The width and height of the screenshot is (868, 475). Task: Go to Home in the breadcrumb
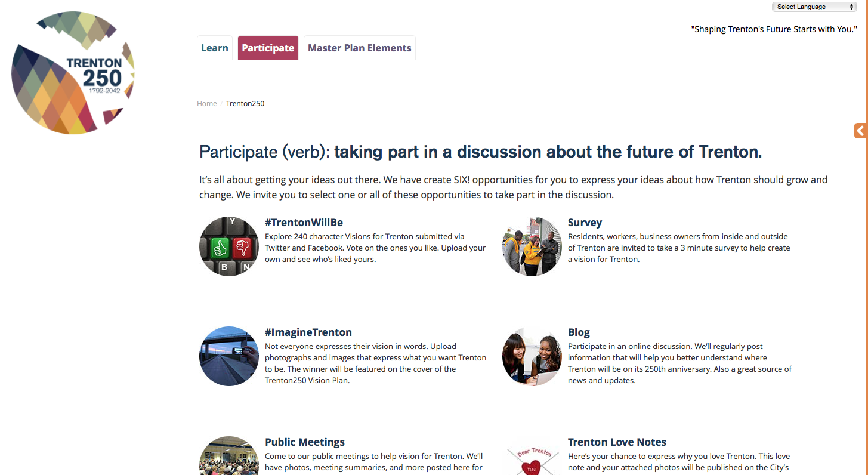click(207, 104)
